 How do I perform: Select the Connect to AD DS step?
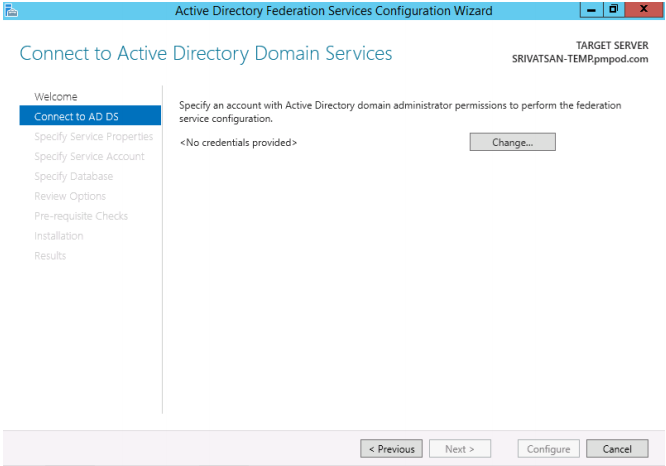click(x=90, y=116)
